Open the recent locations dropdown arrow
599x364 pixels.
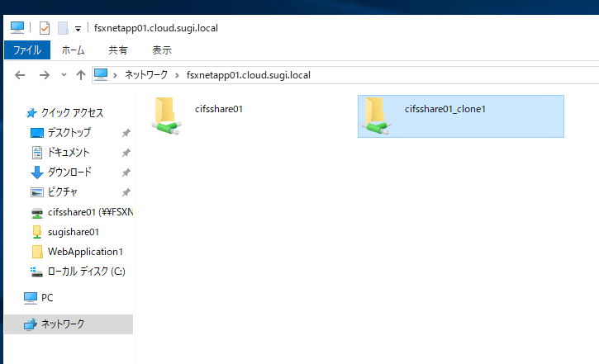[64, 75]
